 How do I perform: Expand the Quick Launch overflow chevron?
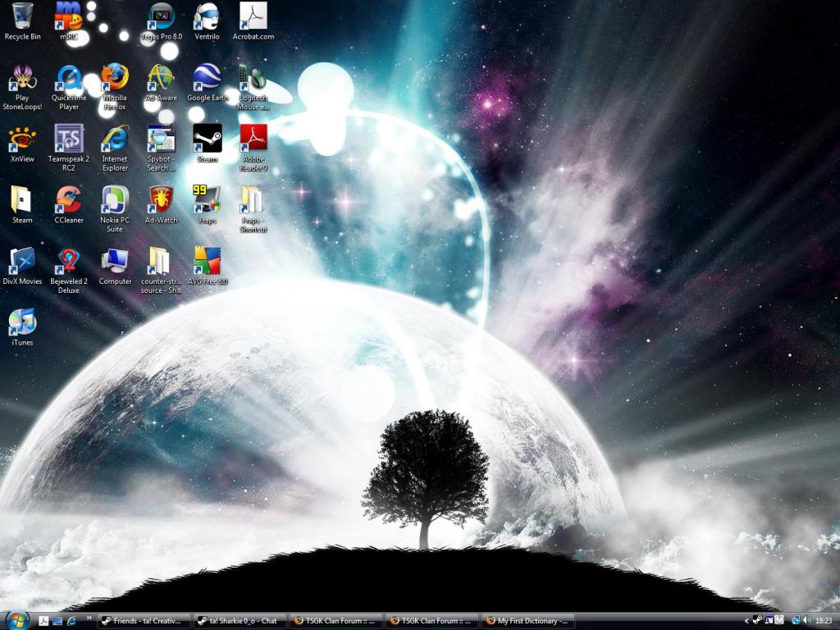point(89,619)
